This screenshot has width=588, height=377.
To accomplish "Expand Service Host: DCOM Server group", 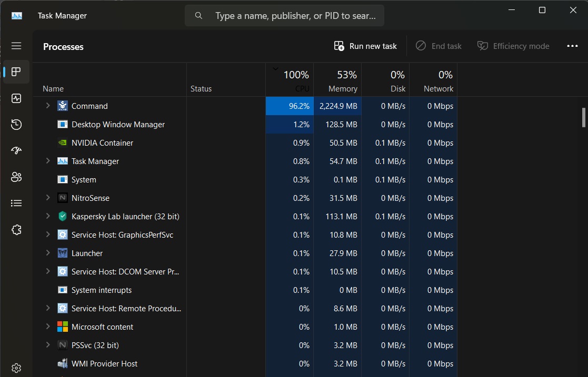I will pos(47,271).
